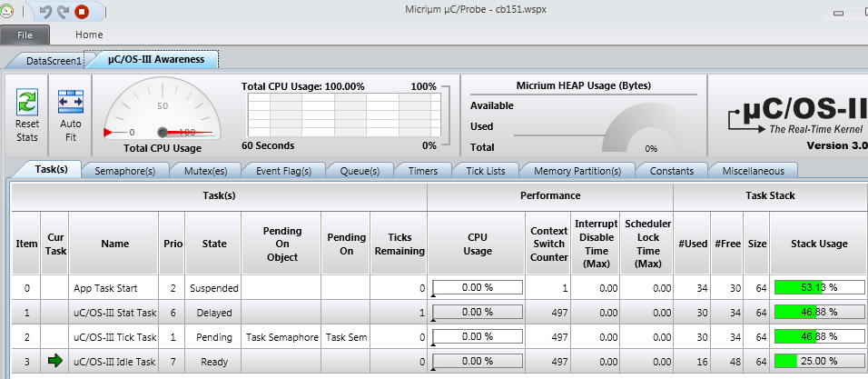
Task: Click the Task Stack group header
Action: coord(771,195)
